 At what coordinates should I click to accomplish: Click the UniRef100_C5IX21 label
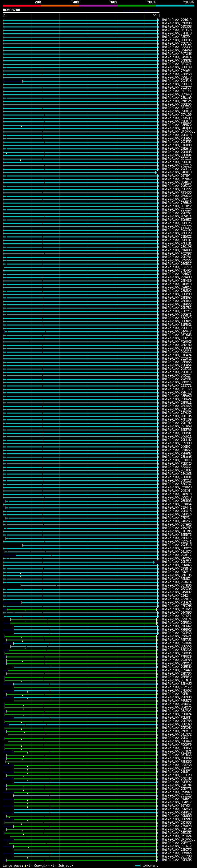click(x=177, y=64)
